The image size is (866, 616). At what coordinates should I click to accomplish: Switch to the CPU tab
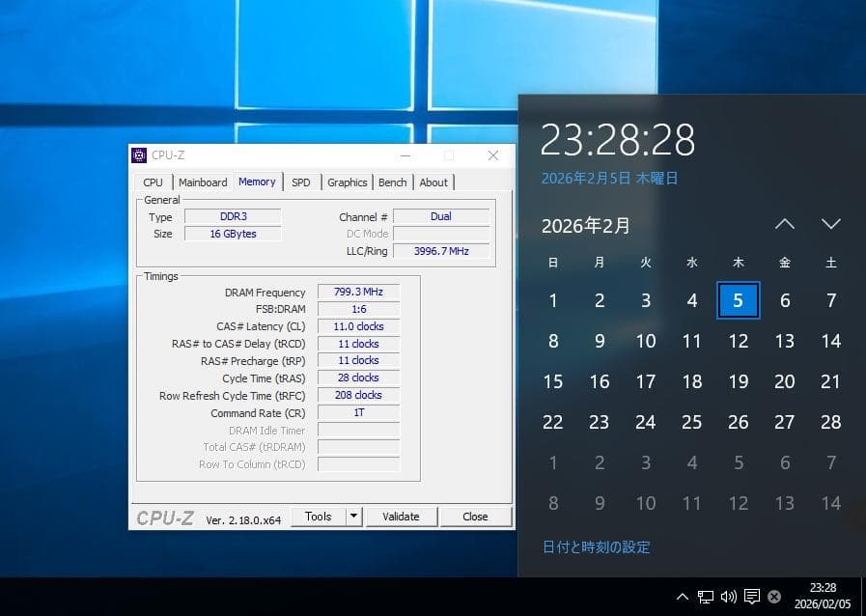153,182
